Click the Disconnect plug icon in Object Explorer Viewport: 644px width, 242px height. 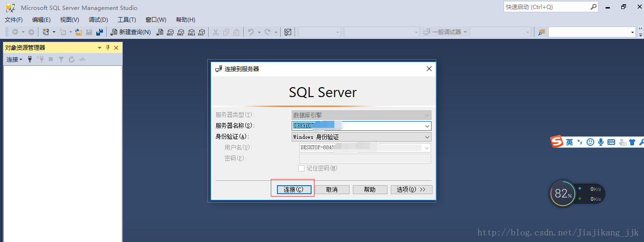[40, 59]
